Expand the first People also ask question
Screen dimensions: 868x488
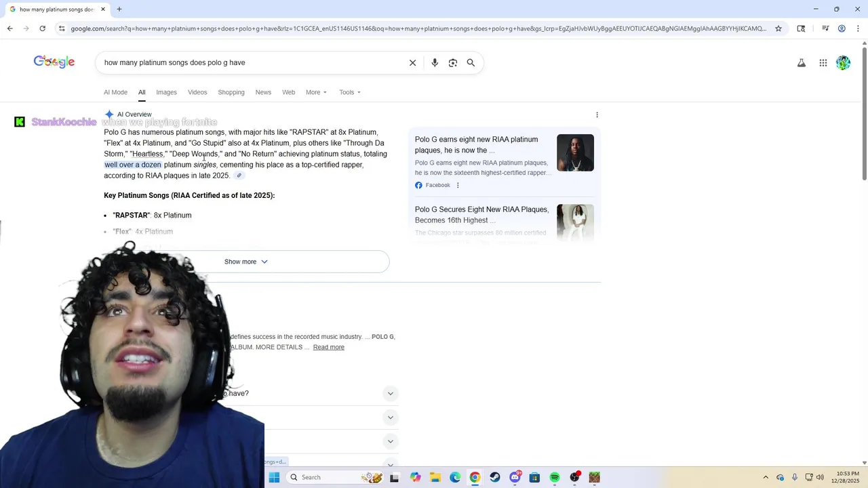[391, 394]
